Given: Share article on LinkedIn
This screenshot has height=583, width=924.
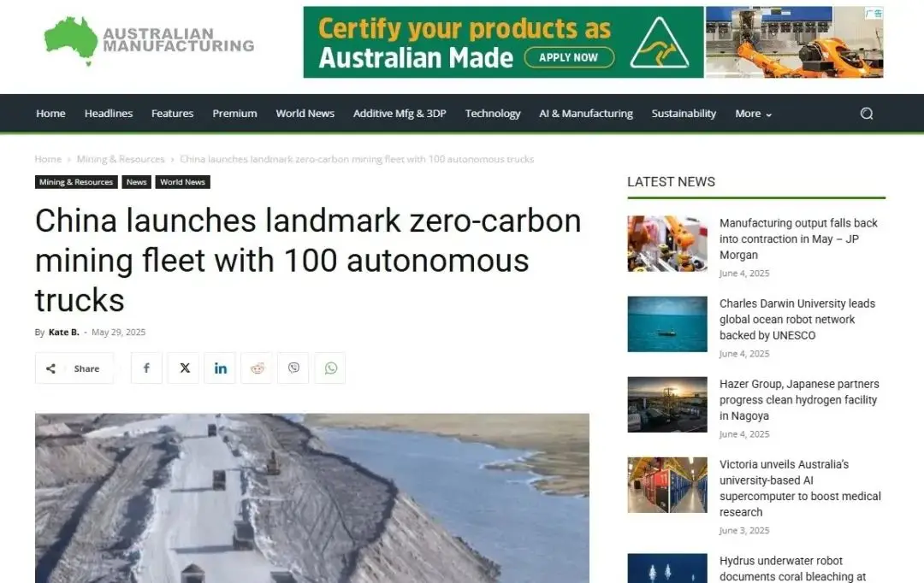Looking at the screenshot, I should [x=221, y=368].
